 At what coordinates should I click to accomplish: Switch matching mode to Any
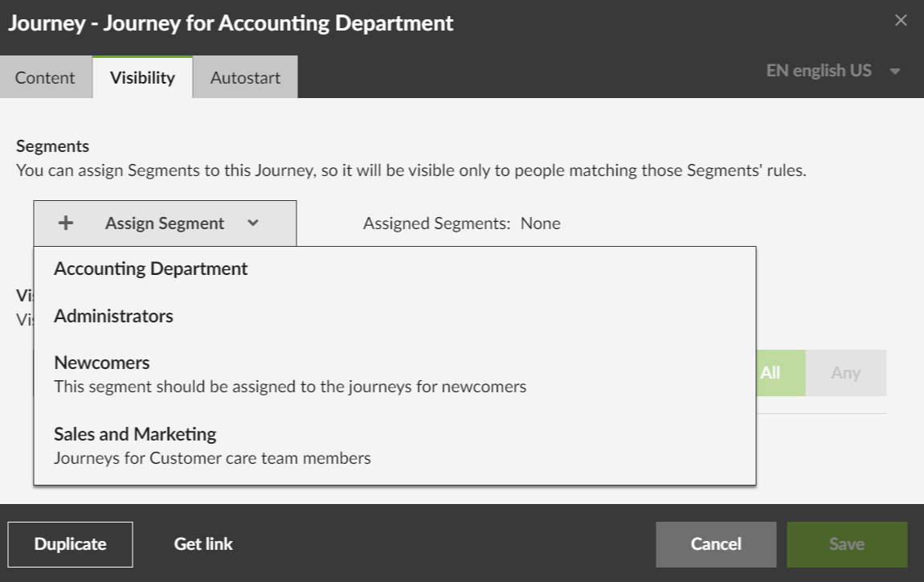[x=845, y=373]
